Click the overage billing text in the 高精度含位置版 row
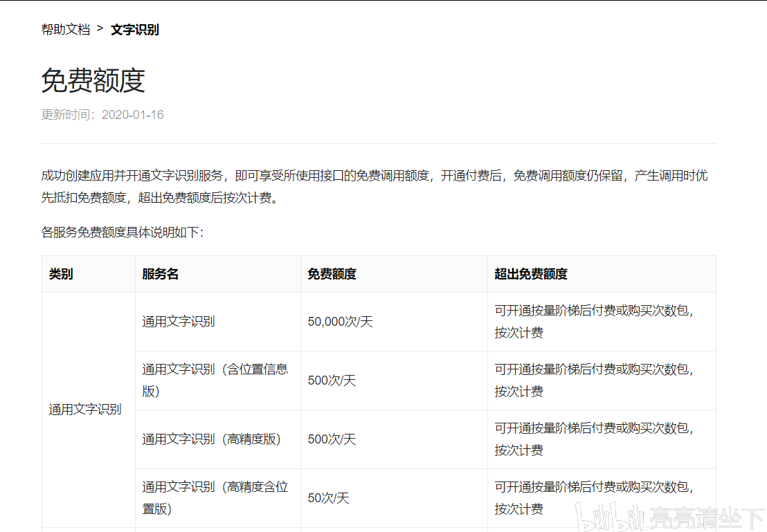Image resolution: width=767 pixels, height=532 pixels. [x=595, y=498]
